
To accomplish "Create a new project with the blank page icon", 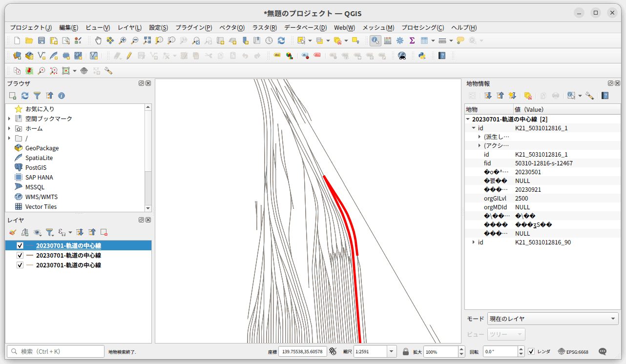I will [17, 41].
